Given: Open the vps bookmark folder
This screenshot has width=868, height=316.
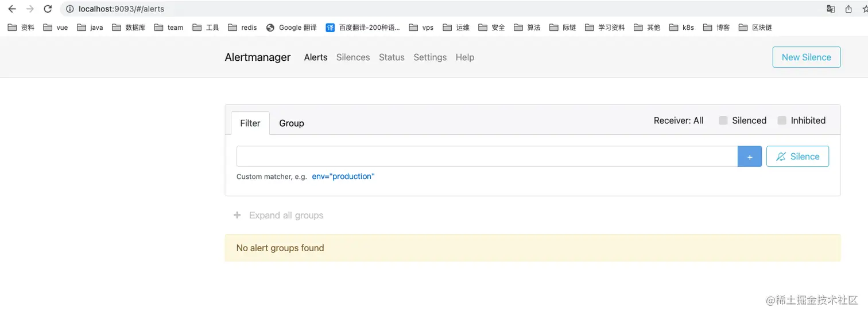Looking at the screenshot, I should pos(421,28).
